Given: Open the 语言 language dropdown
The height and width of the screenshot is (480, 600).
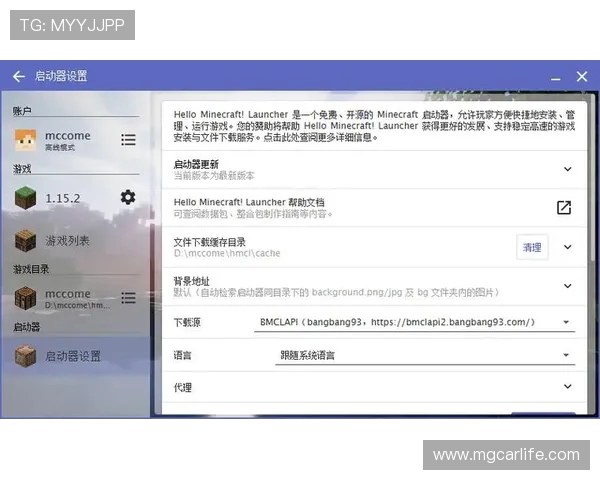Looking at the screenshot, I should 425,356.
